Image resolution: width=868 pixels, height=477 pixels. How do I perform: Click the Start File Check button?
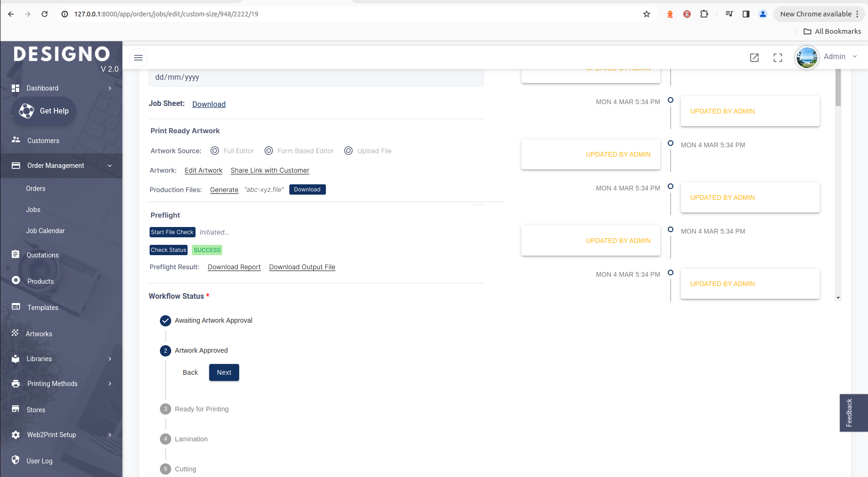point(173,232)
